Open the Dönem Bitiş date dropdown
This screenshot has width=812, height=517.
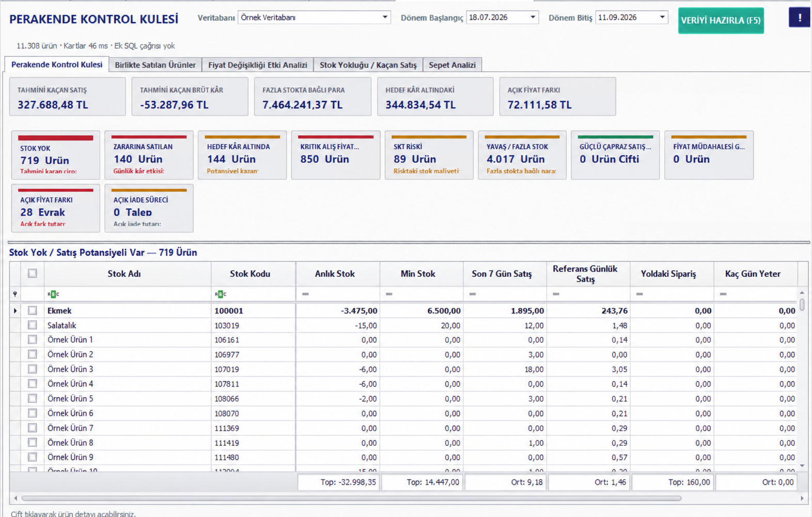pos(662,17)
